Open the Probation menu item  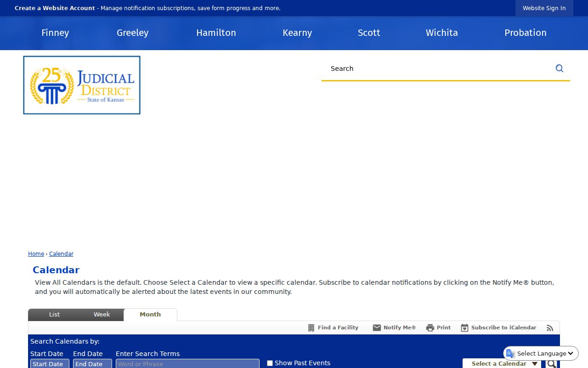[526, 33]
